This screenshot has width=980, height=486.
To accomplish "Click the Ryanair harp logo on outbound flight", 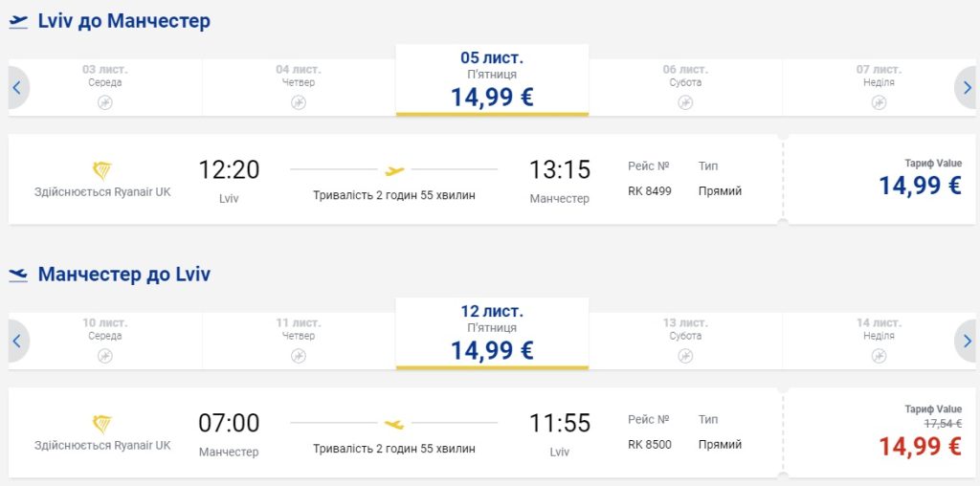I will pyautogui.click(x=101, y=170).
